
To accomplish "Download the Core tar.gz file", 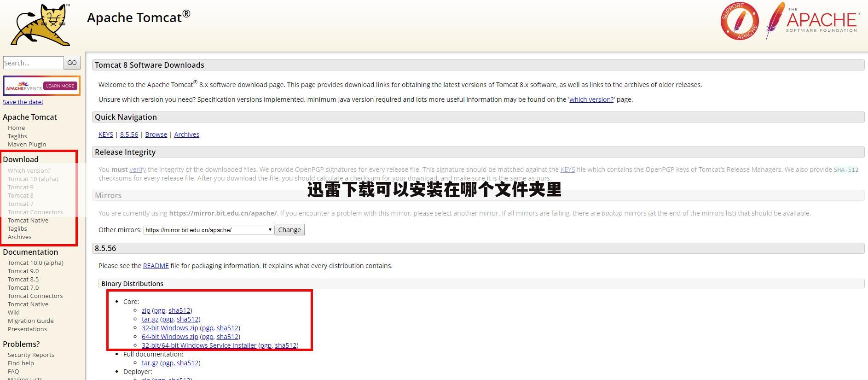I will [150, 319].
